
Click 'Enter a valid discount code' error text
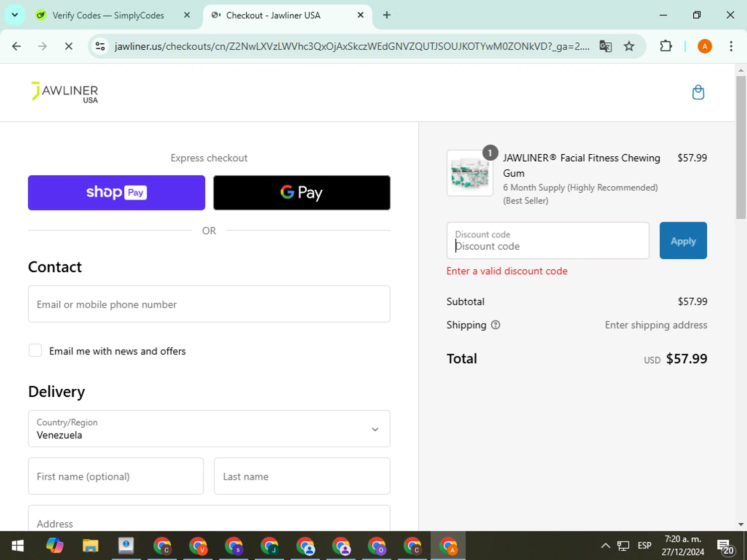[507, 271]
